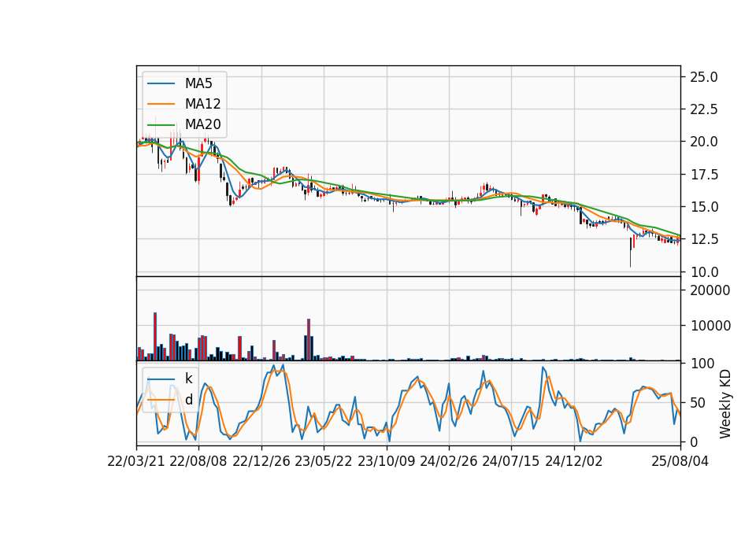Click the long-wick low candlestick near 10.5
756x543 pixels.
click(x=630, y=252)
